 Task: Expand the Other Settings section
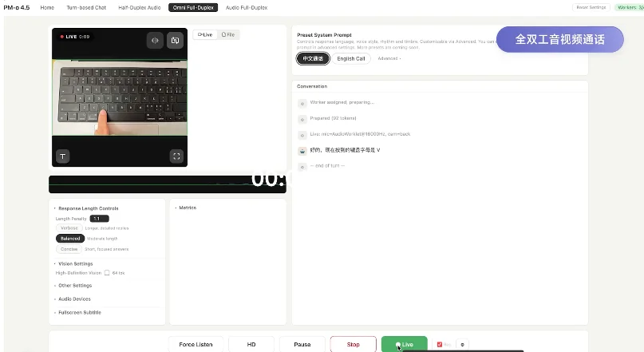[75, 286]
